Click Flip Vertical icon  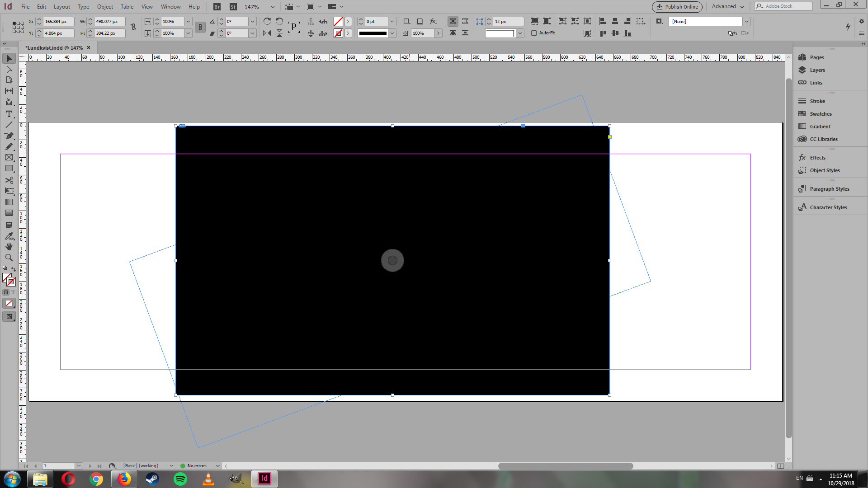pyautogui.click(x=279, y=33)
